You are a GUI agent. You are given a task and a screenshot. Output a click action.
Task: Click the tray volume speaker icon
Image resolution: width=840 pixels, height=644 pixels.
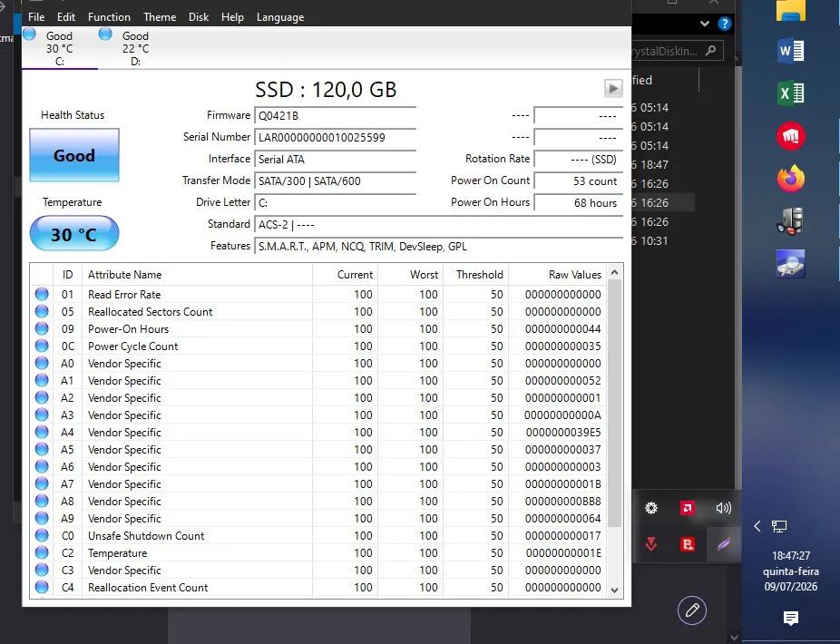pyautogui.click(x=723, y=507)
